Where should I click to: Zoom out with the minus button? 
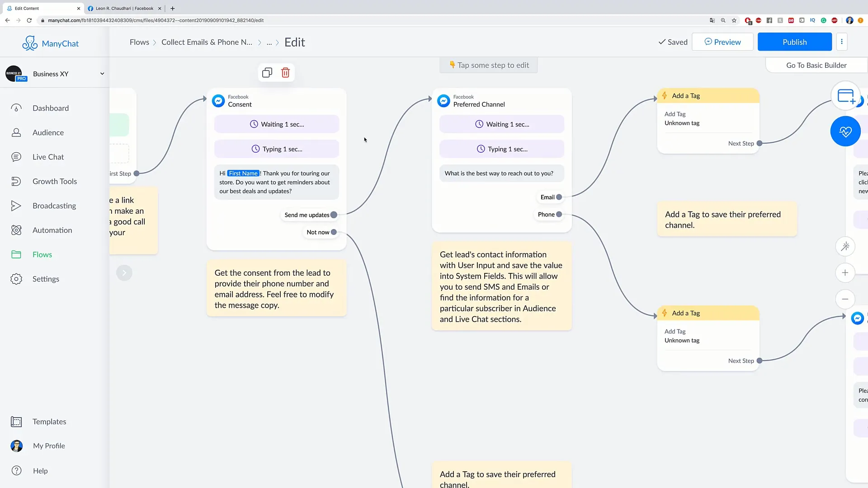[845, 299]
